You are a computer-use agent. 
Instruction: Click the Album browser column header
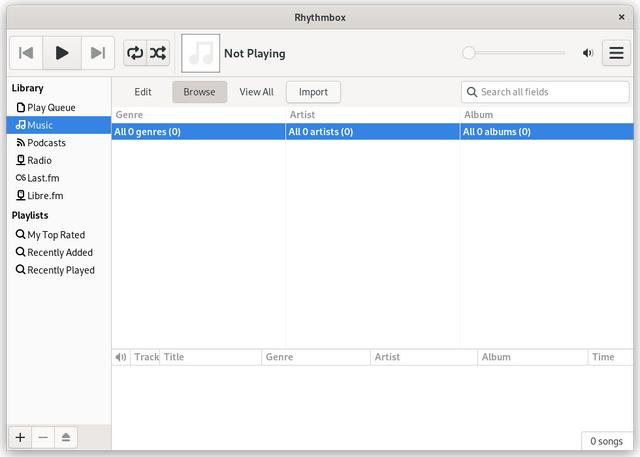click(547, 115)
